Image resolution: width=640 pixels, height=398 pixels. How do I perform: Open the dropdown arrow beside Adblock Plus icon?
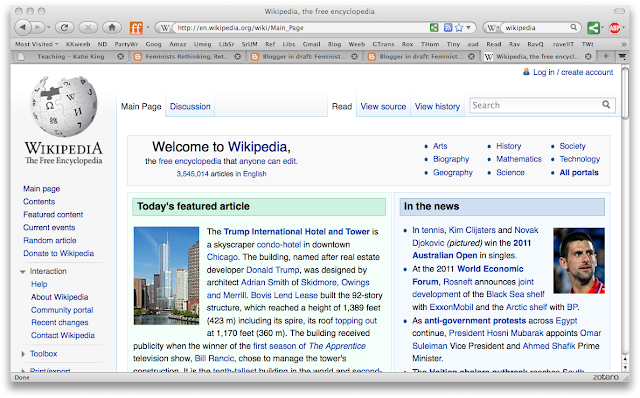pos(624,28)
